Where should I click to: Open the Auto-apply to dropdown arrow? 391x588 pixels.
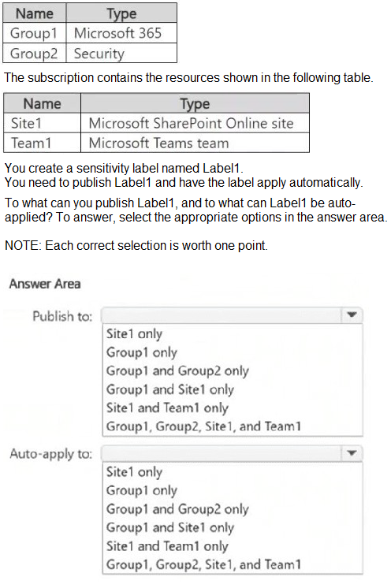click(352, 453)
